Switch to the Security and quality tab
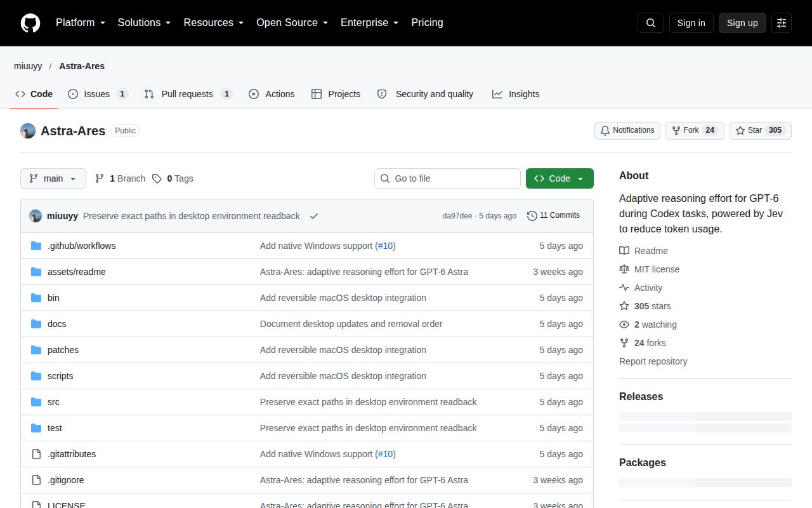Image resolution: width=812 pixels, height=508 pixels. pyautogui.click(x=425, y=94)
